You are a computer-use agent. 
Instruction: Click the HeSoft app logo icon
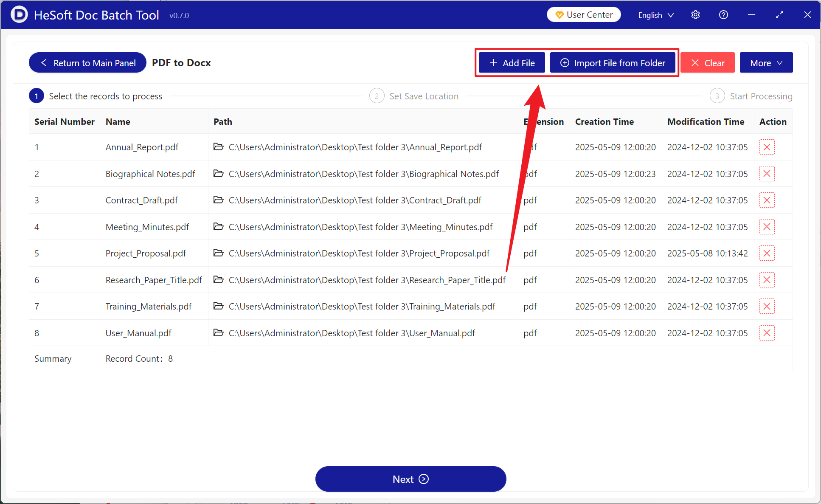pyautogui.click(x=19, y=15)
